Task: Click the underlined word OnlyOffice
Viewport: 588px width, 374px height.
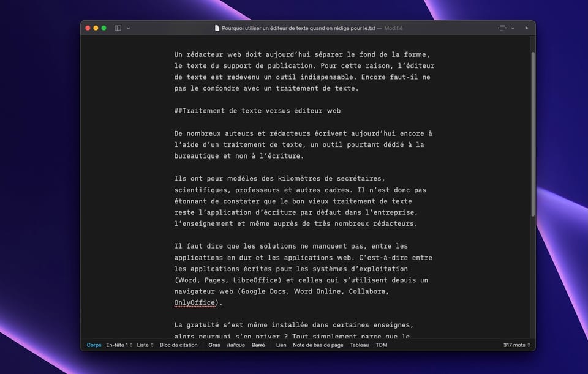Action: click(195, 302)
